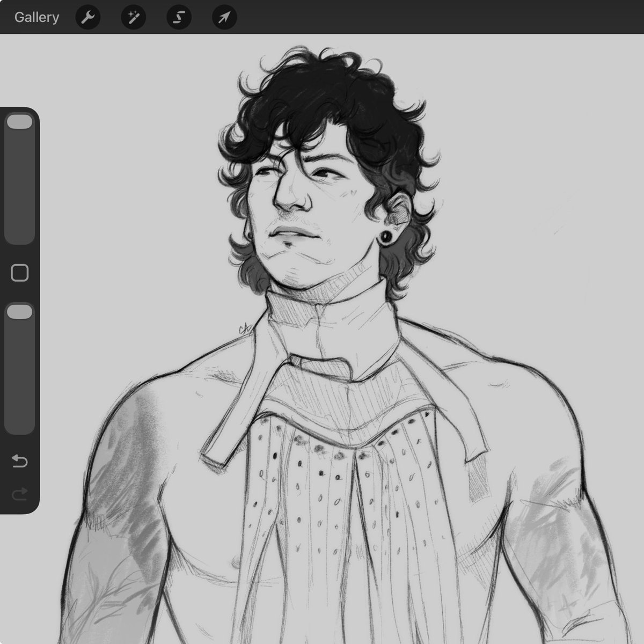Click the brush opacity slider handle
The width and height of the screenshot is (644, 644).
click(x=19, y=312)
